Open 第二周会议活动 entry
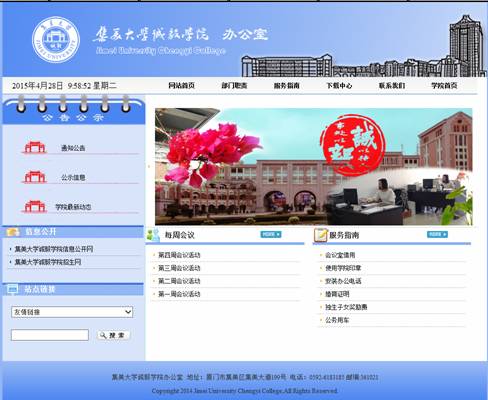This screenshot has width=488, height=400. [179, 281]
